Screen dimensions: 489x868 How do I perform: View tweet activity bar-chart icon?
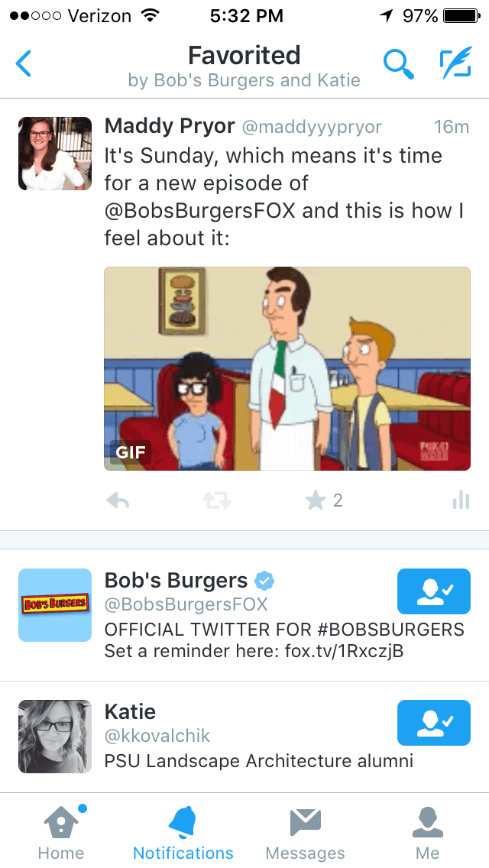pos(461,500)
